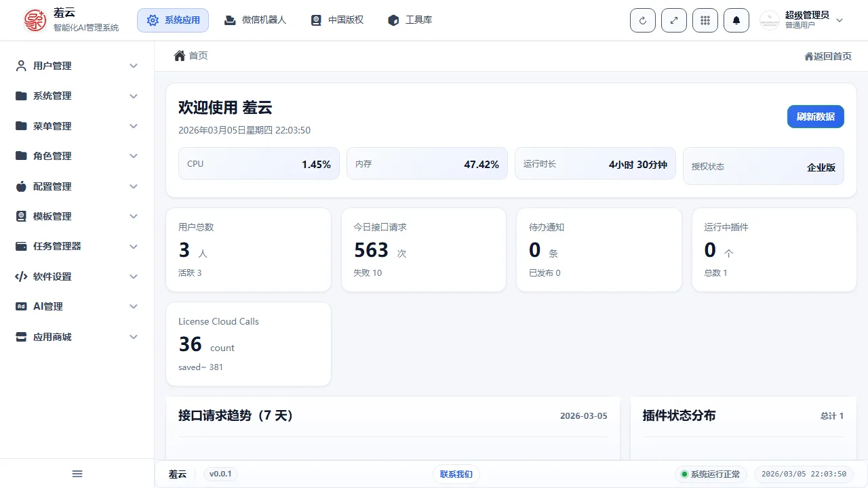Open notifications bell icon
The image size is (868, 488).
[x=736, y=20]
